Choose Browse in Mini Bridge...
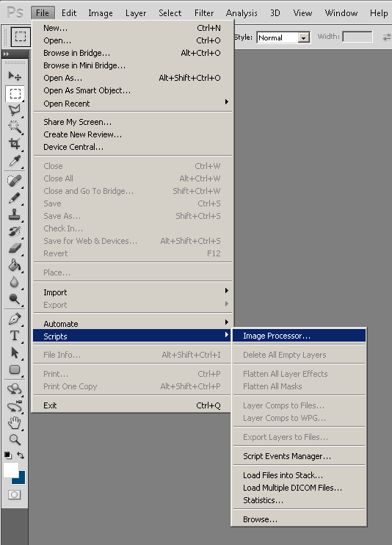 click(x=133, y=65)
